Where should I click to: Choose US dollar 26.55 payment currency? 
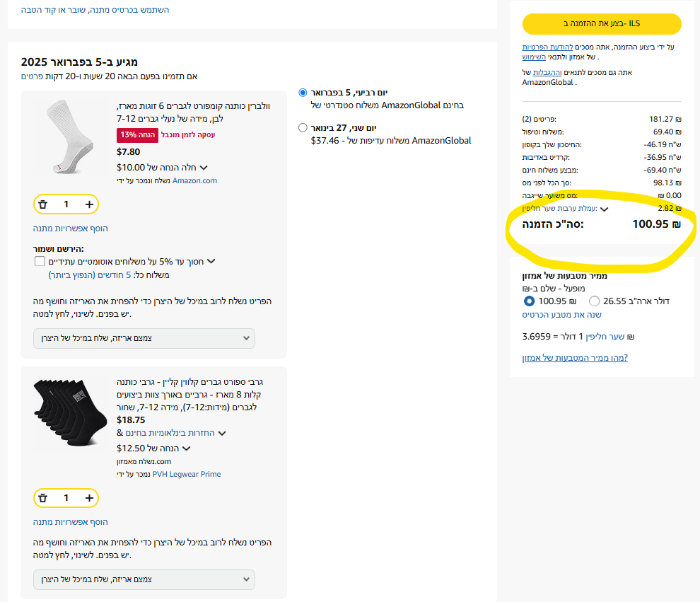coord(595,301)
